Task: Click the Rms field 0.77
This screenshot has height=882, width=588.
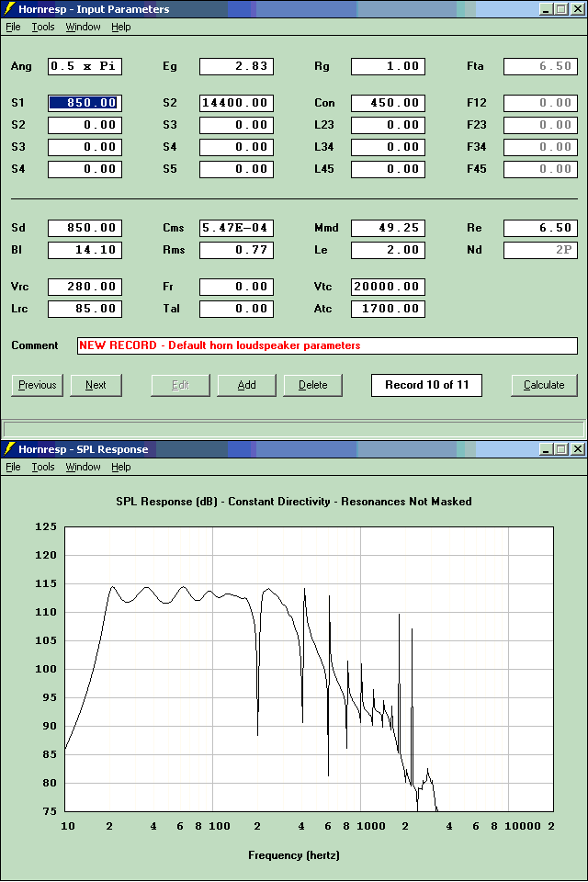Action: click(x=236, y=250)
